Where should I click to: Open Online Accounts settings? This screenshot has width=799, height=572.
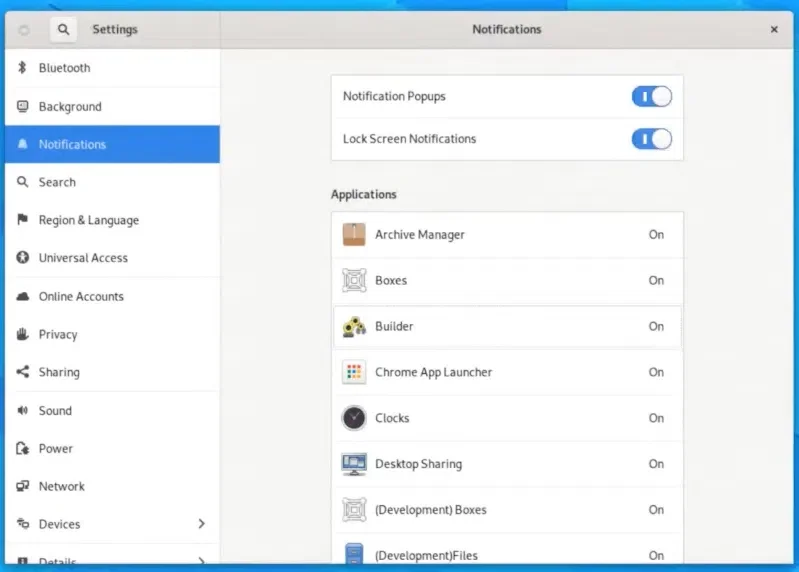point(113,296)
